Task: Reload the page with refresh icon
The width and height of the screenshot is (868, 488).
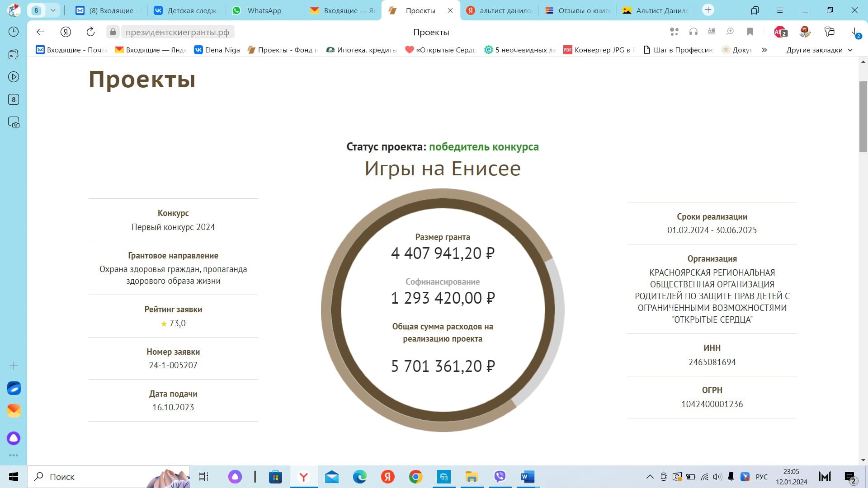Action: pyautogui.click(x=90, y=32)
